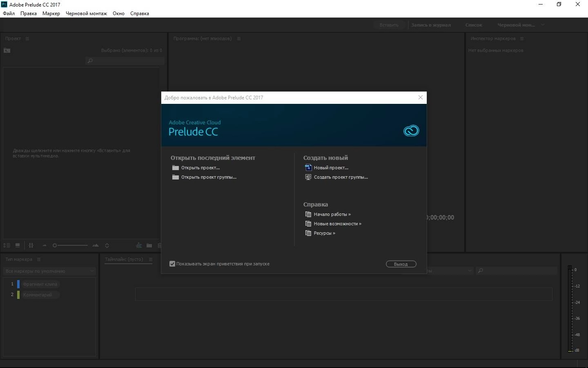
Task: Click the create rough cut icon
Action: (x=139, y=245)
